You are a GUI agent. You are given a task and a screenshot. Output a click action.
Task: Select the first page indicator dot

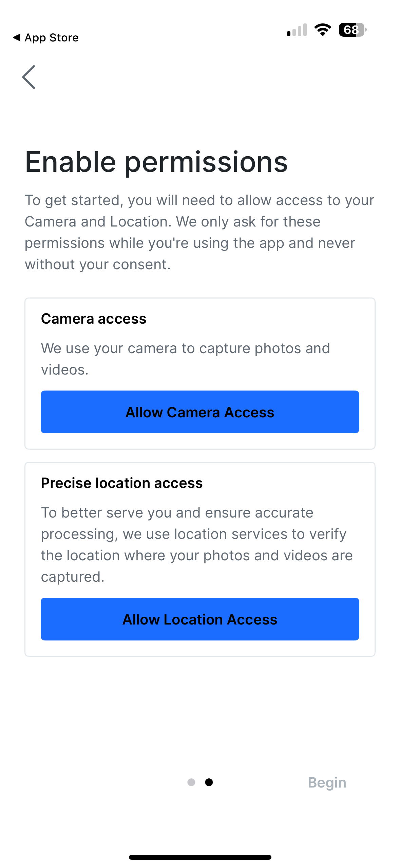(x=191, y=782)
